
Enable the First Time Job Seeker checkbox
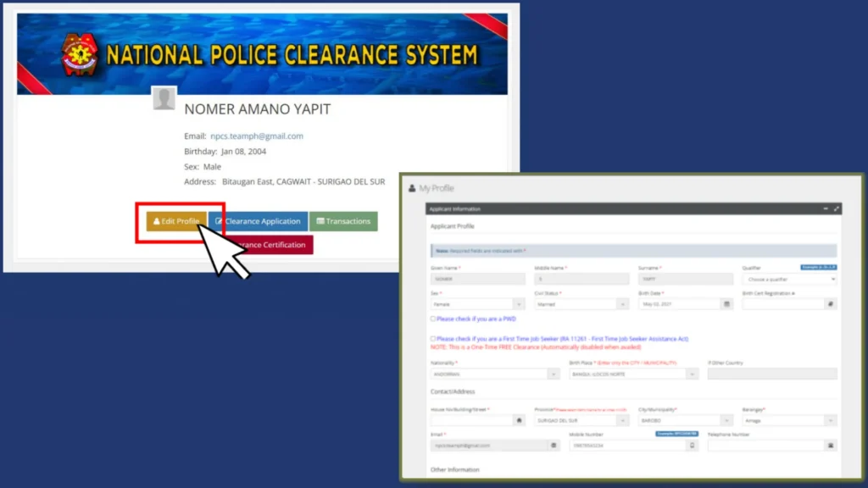pyautogui.click(x=433, y=338)
